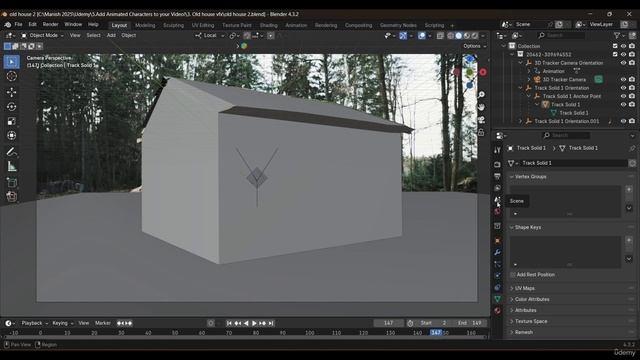Select the Annotate tool
The width and height of the screenshot is (640, 360).
[11, 151]
